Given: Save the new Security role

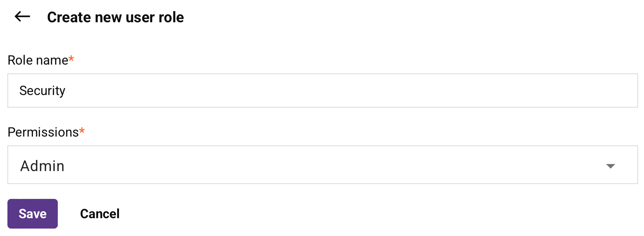Looking at the screenshot, I should pos(33,214).
